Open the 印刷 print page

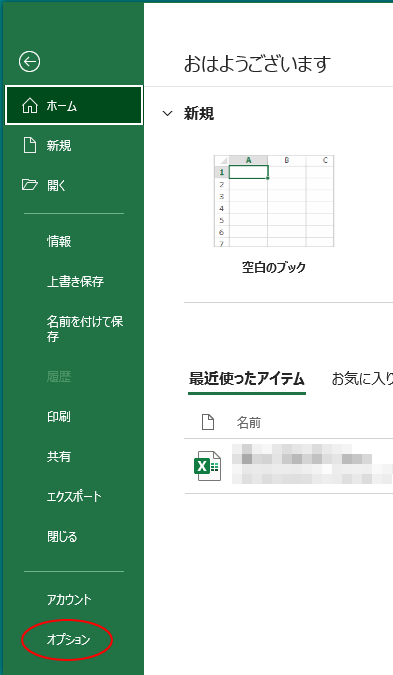[x=59, y=416]
